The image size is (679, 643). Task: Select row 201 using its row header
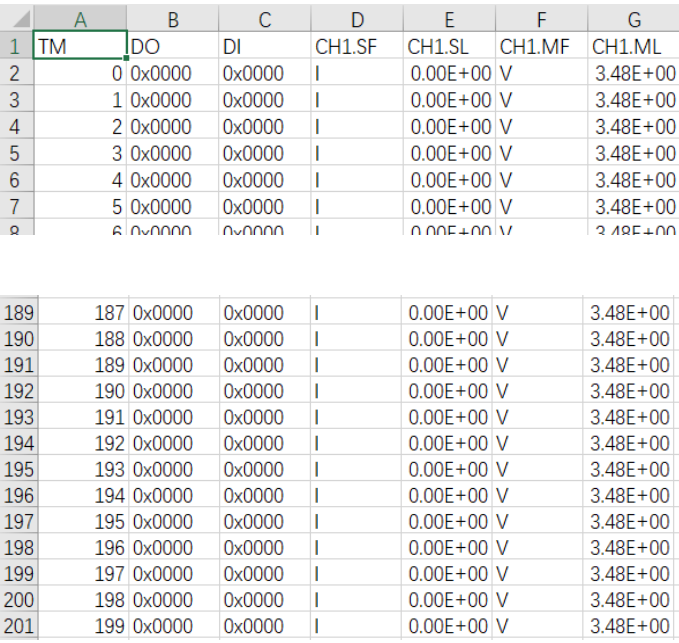[x=18, y=626]
